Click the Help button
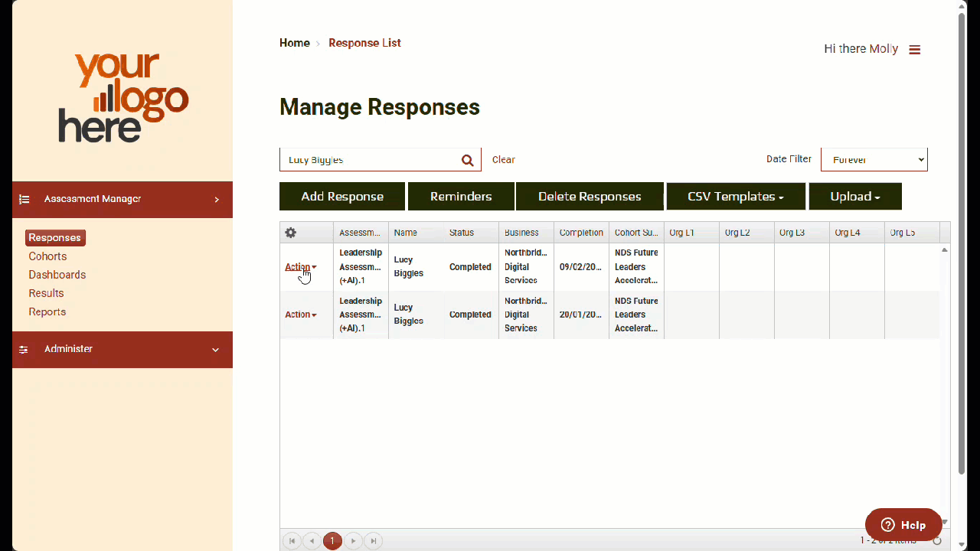Screen dimensions: 980x551 903,525
